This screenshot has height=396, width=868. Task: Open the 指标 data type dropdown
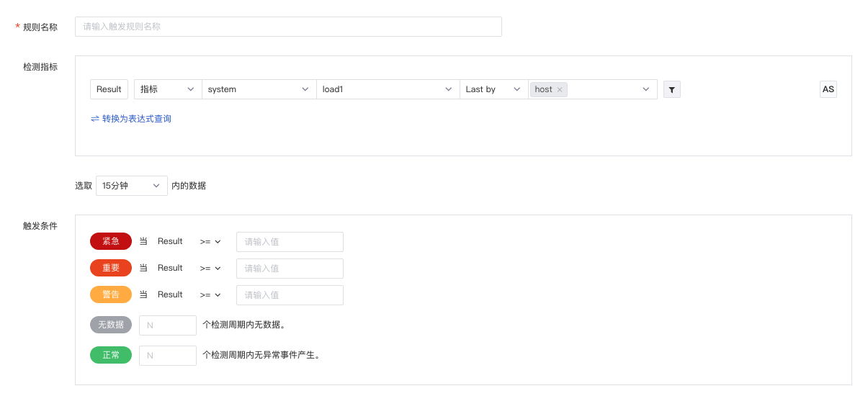pos(168,89)
